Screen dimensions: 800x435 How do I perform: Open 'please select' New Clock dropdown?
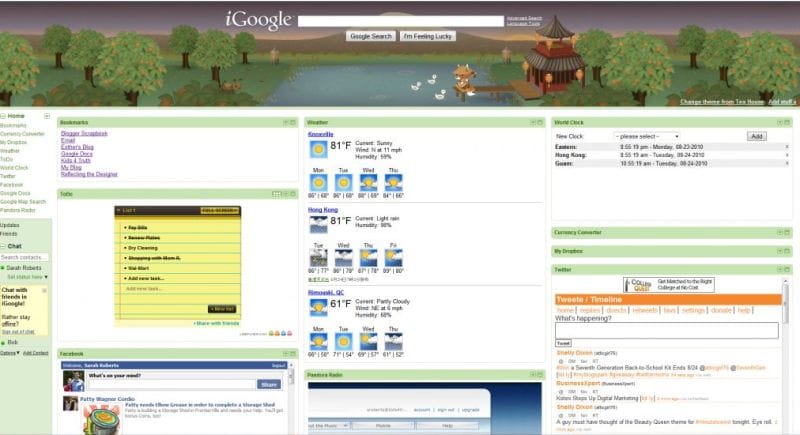(647, 137)
